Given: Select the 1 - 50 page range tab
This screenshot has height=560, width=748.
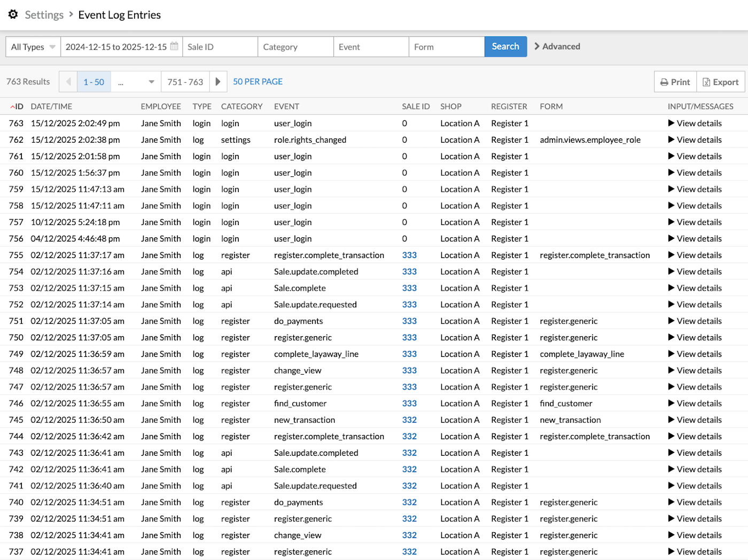Looking at the screenshot, I should (x=93, y=81).
